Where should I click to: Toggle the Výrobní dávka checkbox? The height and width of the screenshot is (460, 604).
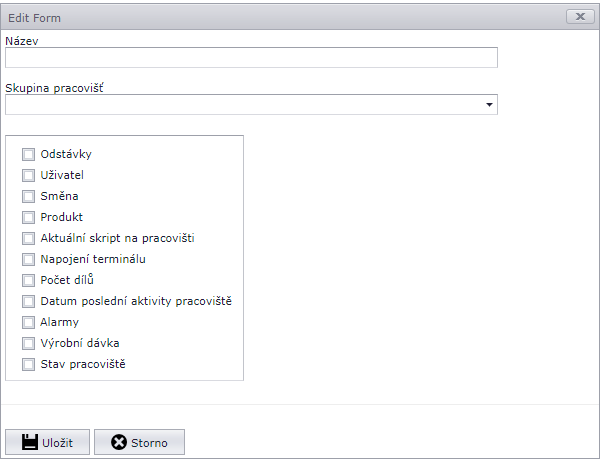pos(28,343)
